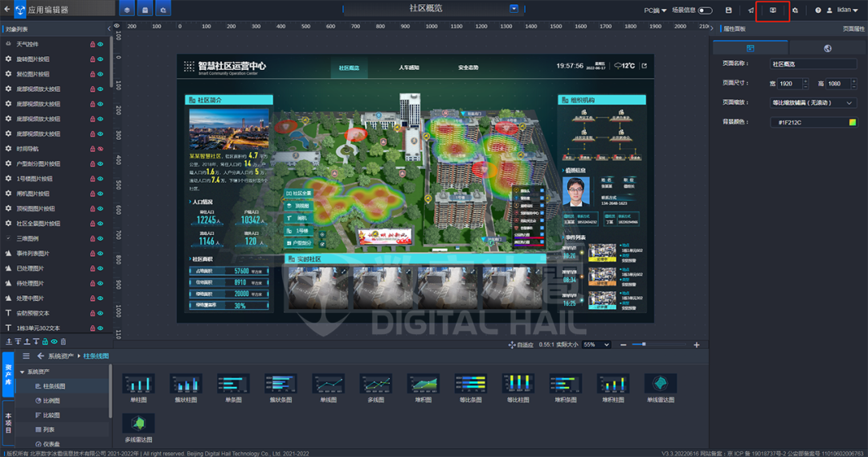Image resolution: width=868 pixels, height=457 pixels.
Task: Click the bring-to-top icon under object list
Action: (x=9, y=342)
